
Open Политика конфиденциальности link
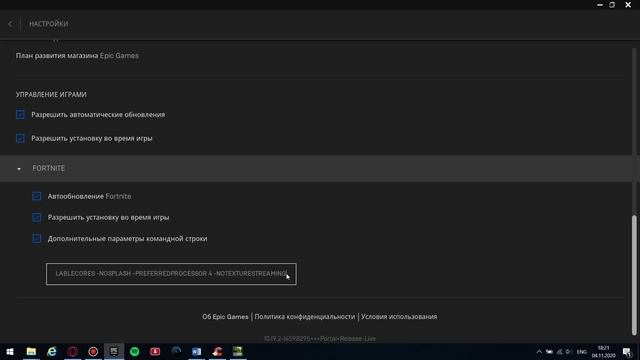point(304,317)
